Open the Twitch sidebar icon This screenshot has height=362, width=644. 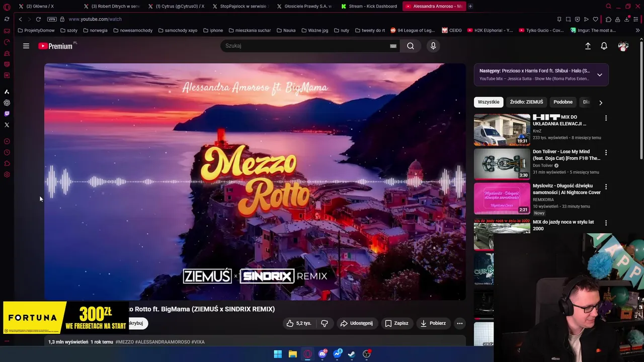tap(7, 114)
